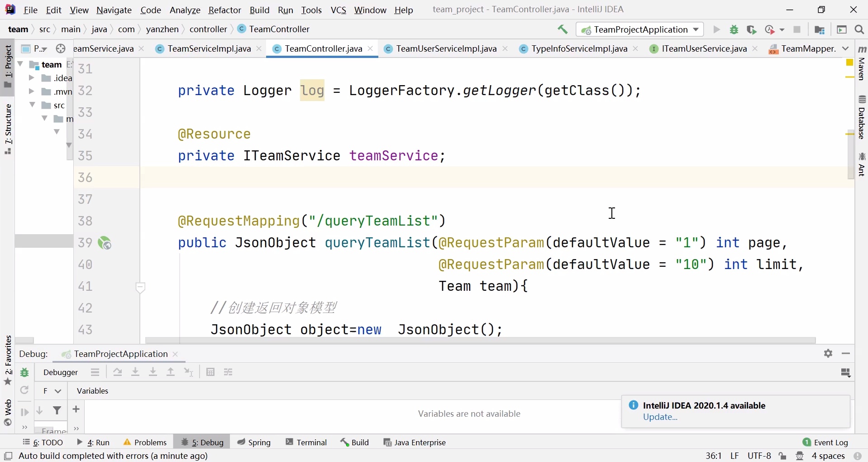Click the Step Into debug icon
Viewport: 868px width, 462px height.
[136, 372]
